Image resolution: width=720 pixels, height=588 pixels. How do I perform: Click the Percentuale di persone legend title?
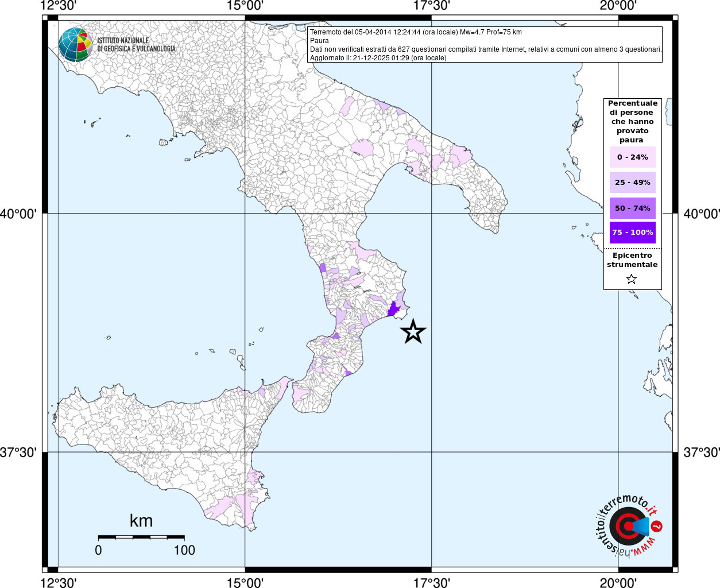click(632, 121)
